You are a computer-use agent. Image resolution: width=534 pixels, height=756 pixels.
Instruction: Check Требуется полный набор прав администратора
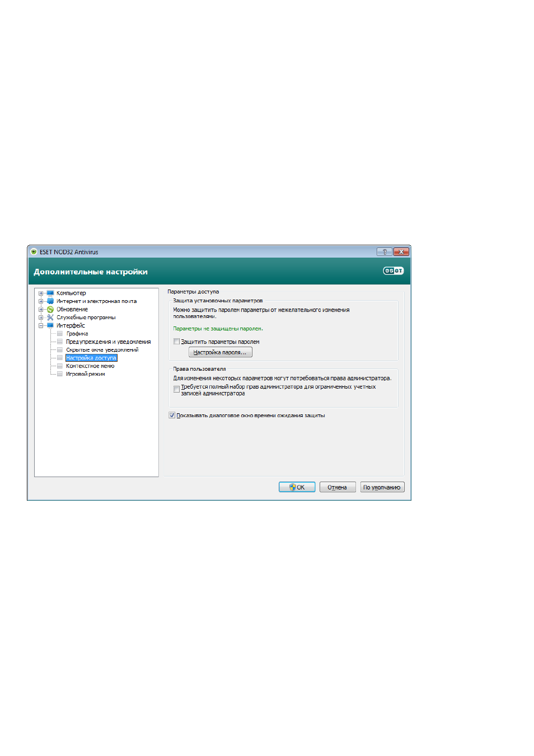tap(176, 389)
